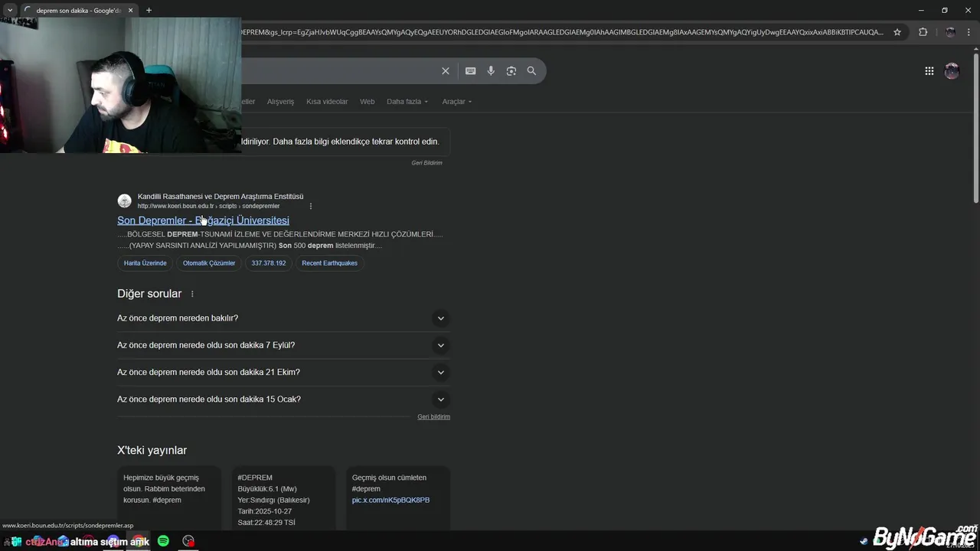
Task: Open Spotify from the taskbar
Action: point(163,541)
